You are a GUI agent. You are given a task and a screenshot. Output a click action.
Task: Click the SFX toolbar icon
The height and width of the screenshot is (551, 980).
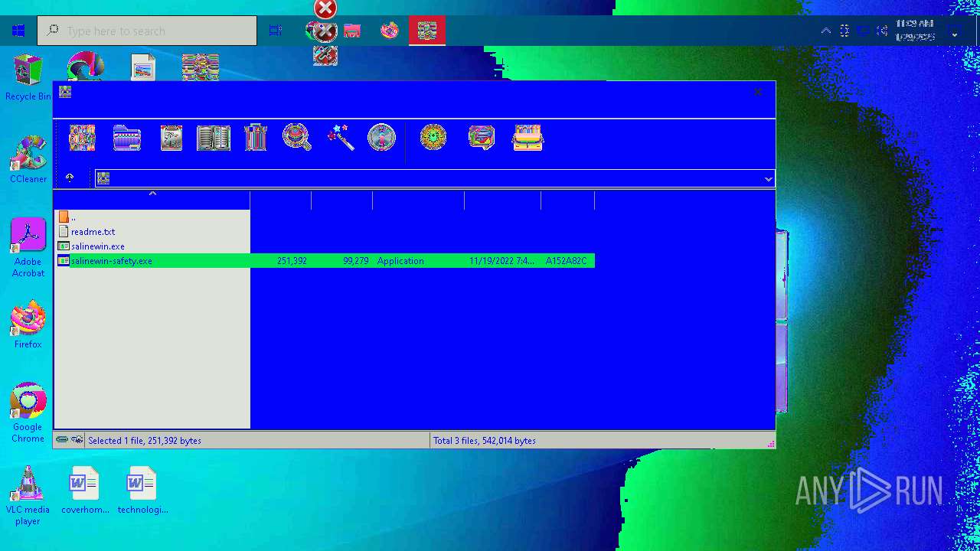click(528, 138)
